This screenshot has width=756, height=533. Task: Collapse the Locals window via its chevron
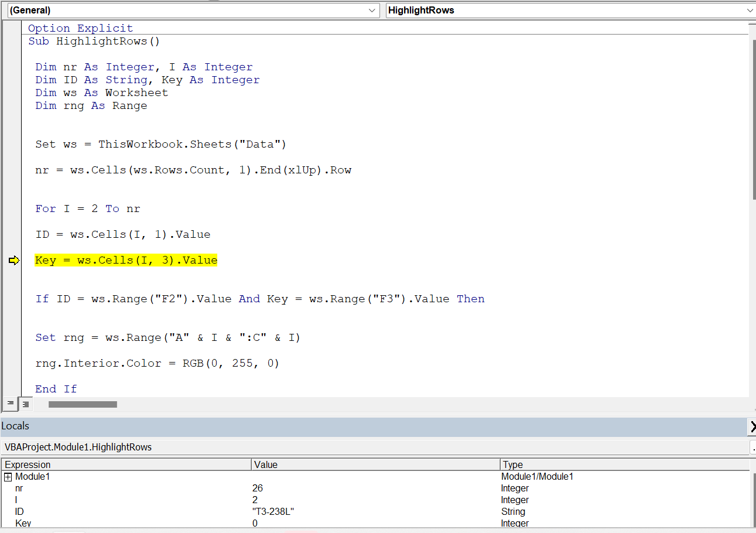point(752,426)
